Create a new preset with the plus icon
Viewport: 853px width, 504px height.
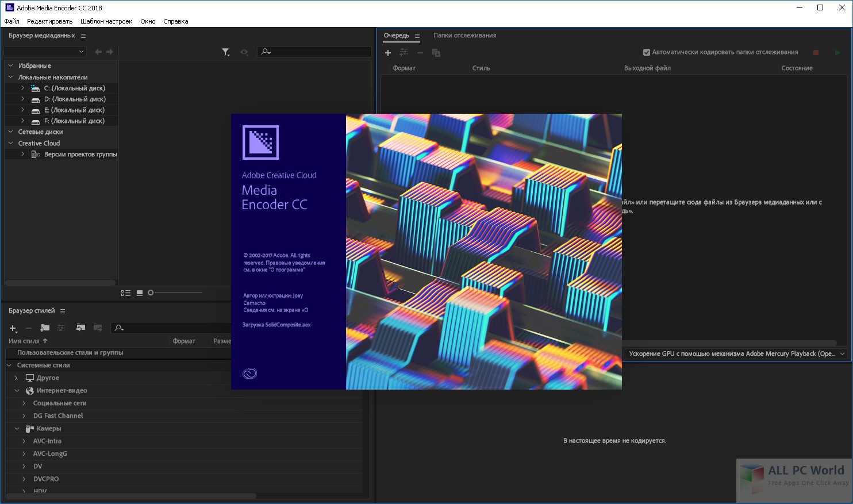pos(13,328)
